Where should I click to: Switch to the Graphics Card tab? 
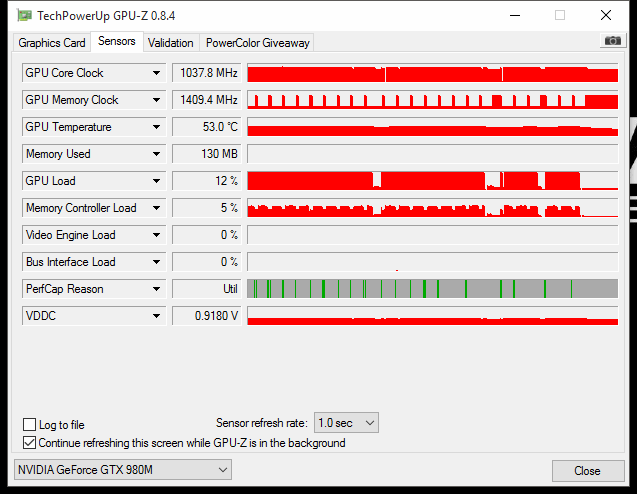(52, 43)
